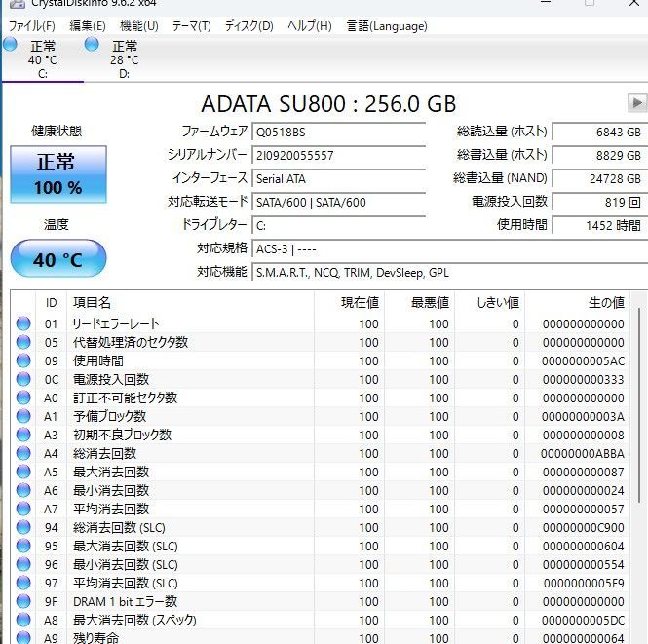Click the features field S.M.A.R.T., NCQ, TRIM
Image resolution: width=648 pixels, height=644 pixels.
(449, 273)
